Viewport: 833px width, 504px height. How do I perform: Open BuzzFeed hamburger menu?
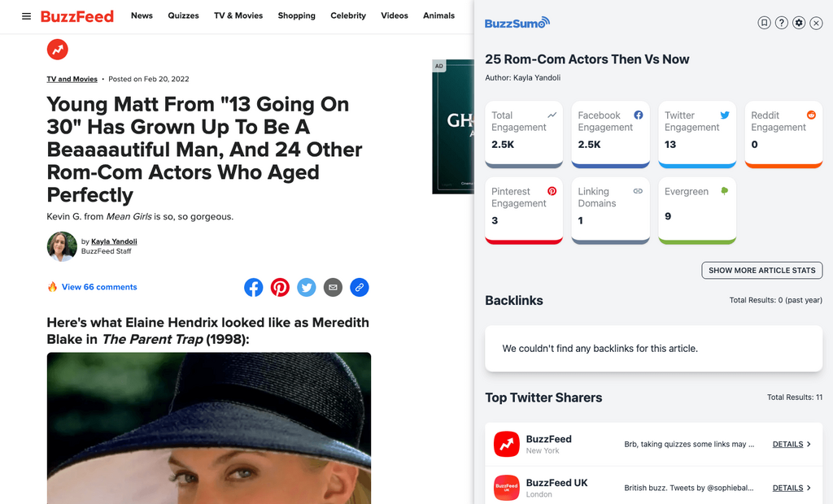click(26, 16)
